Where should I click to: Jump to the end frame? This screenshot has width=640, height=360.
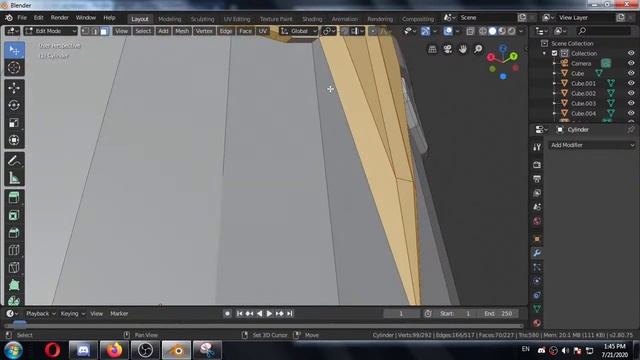click(x=289, y=313)
